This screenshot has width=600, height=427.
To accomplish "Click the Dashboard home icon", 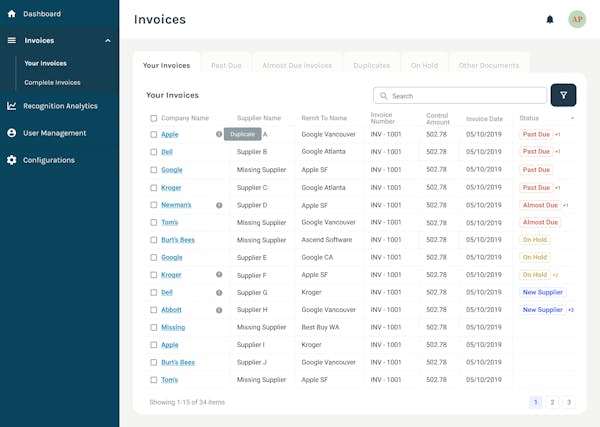I will pyautogui.click(x=11, y=14).
